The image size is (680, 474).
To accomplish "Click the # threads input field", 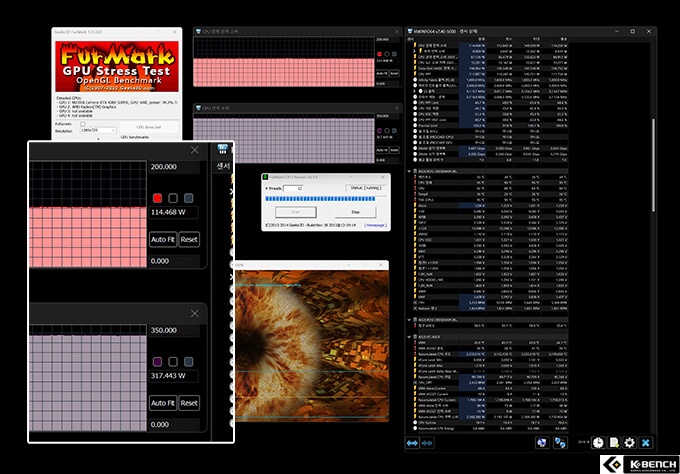I will [x=293, y=187].
